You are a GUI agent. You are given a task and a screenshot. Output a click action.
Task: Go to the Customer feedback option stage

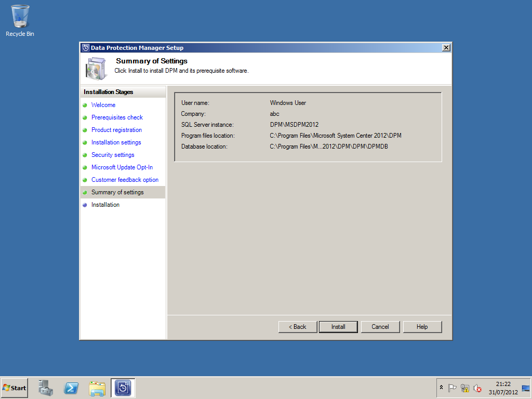(x=125, y=180)
